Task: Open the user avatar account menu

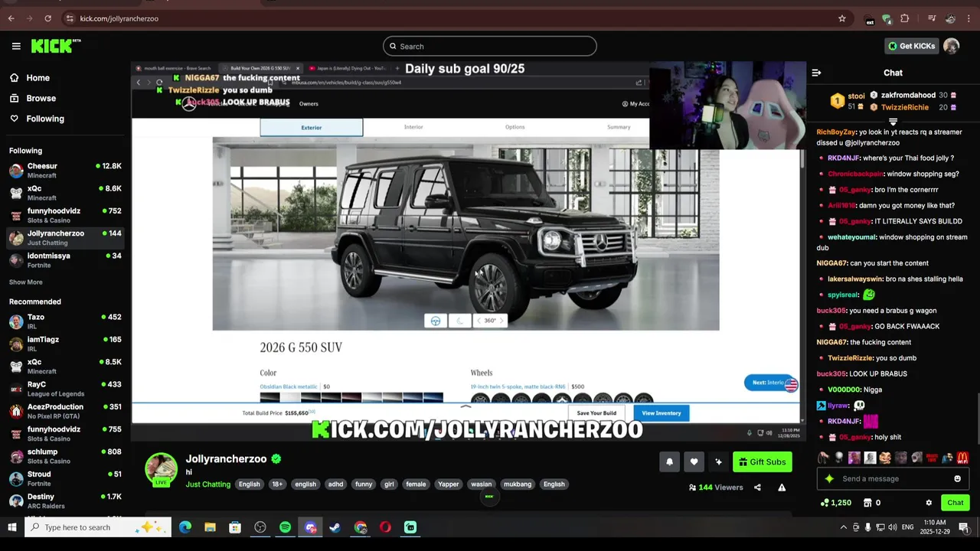Action: coord(951,46)
